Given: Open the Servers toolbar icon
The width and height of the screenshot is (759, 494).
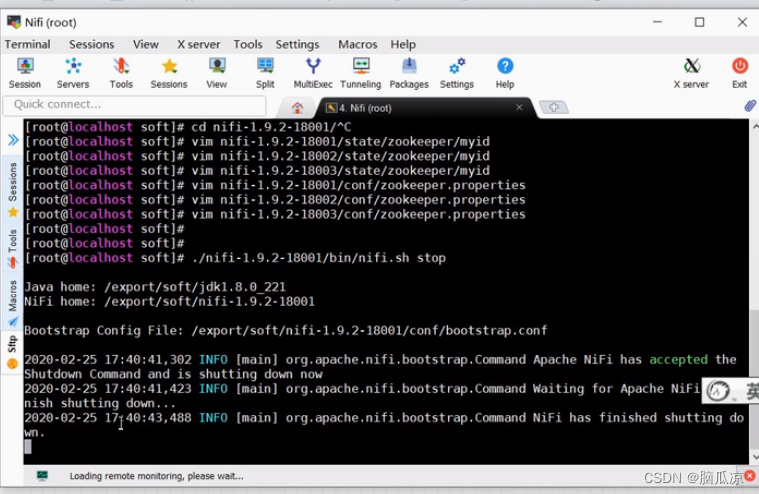Looking at the screenshot, I should (73, 73).
